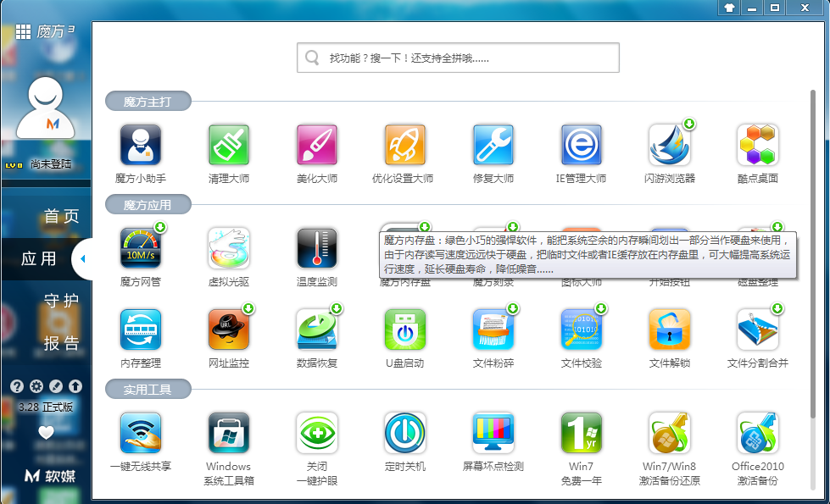Launch 数据恢复 data recovery

tap(316, 330)
